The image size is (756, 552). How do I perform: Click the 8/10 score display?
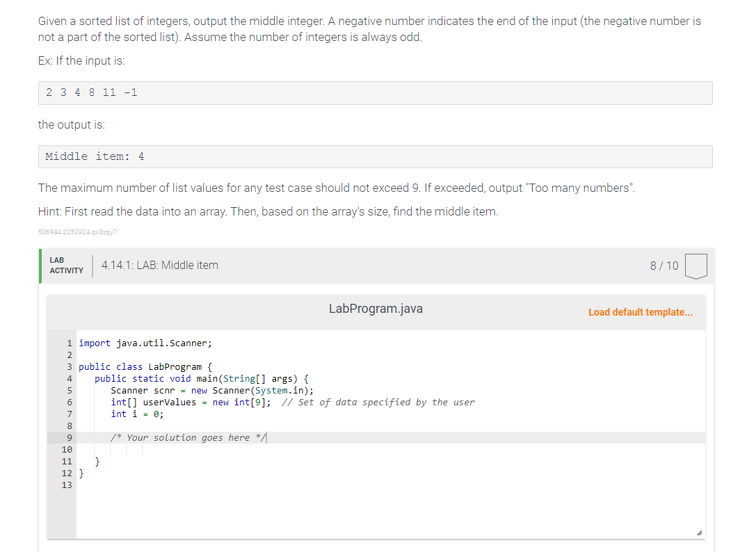[x=663, y=265]
